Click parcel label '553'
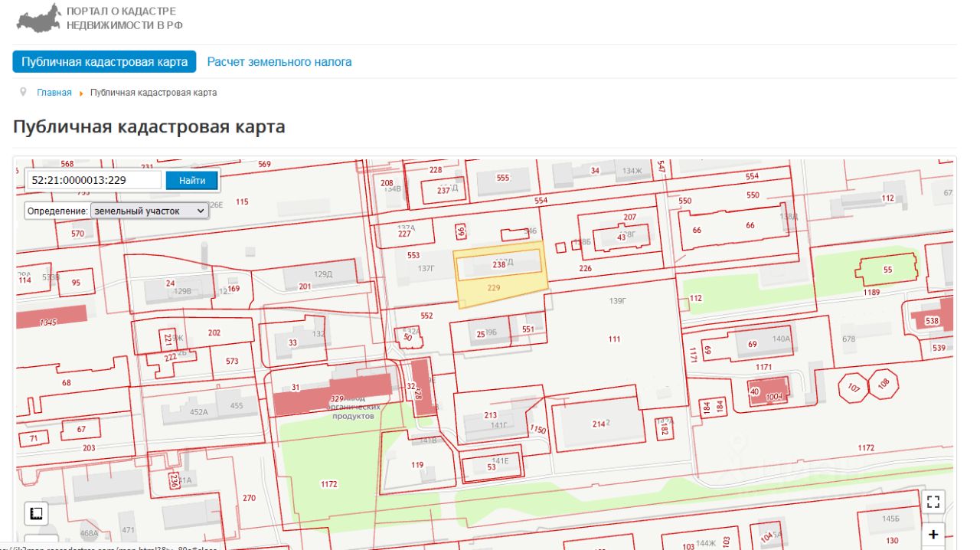The width and height of the screenshot is (980, 550). tap(413, 256)
